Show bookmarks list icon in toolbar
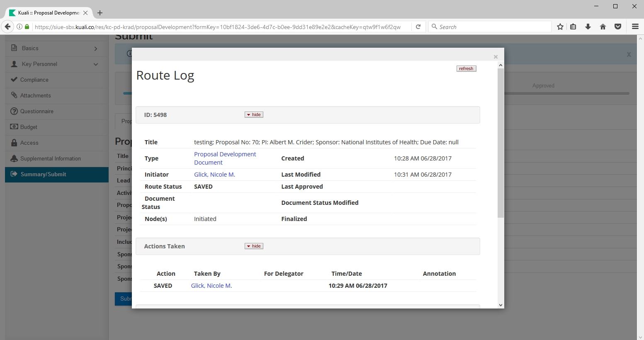The width and height of the screenshot is (644, 340). coord(573,27)
